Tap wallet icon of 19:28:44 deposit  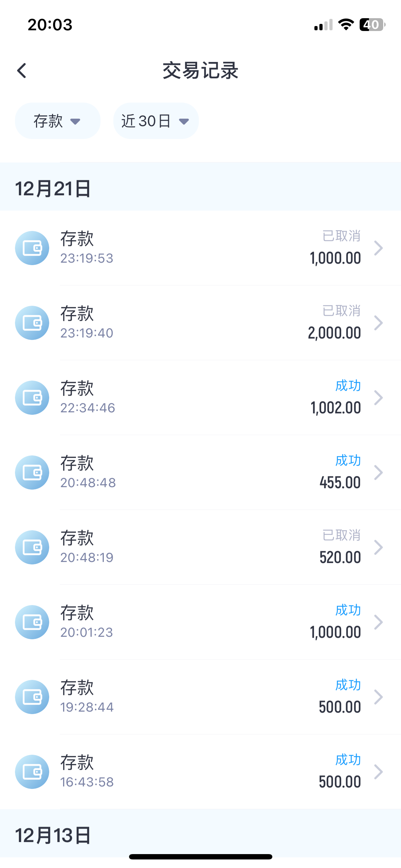[x=32, y=697]
